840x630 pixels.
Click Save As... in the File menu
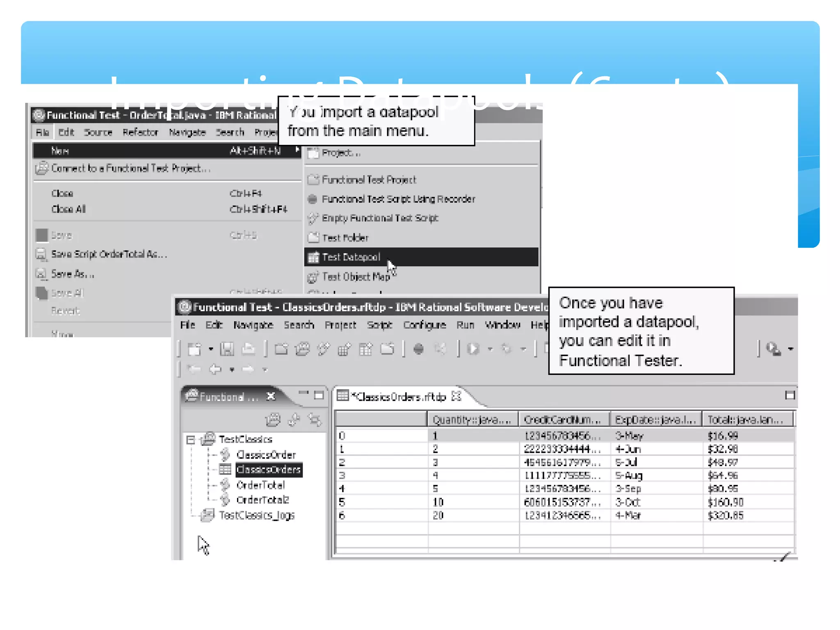coord(167,274)
